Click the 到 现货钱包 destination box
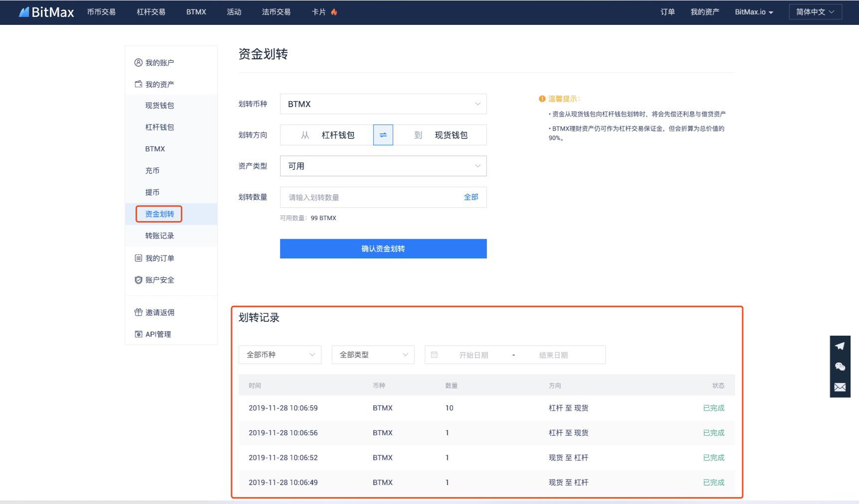This screenshot has width=859, height=504. point(440,135)
